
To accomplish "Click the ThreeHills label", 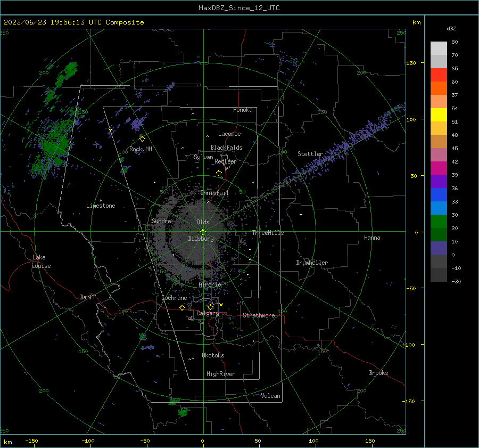I will [x=268, y=233].
